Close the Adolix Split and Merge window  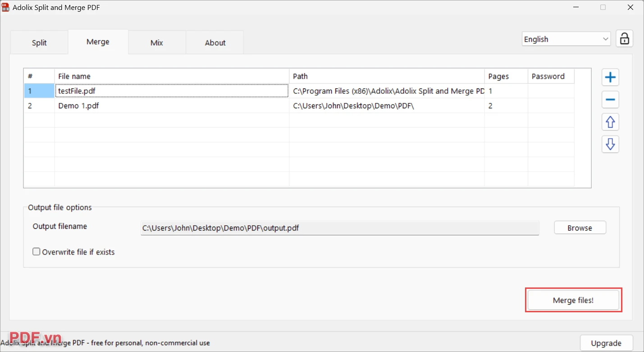[630, 7]
